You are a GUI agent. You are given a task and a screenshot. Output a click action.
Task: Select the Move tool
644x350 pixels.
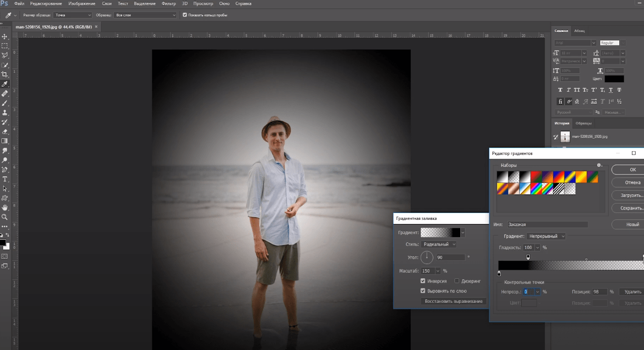click(5, 36)
